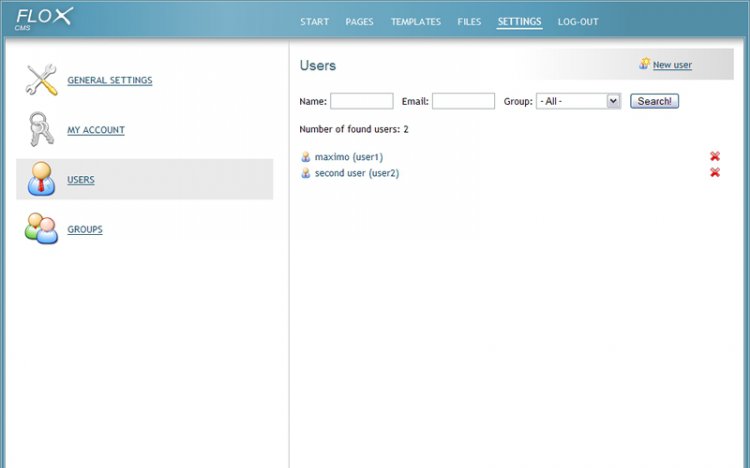Open the Start menu item
Image resolution: width=750 pixels, height=468 pixels.
point(314,22)
